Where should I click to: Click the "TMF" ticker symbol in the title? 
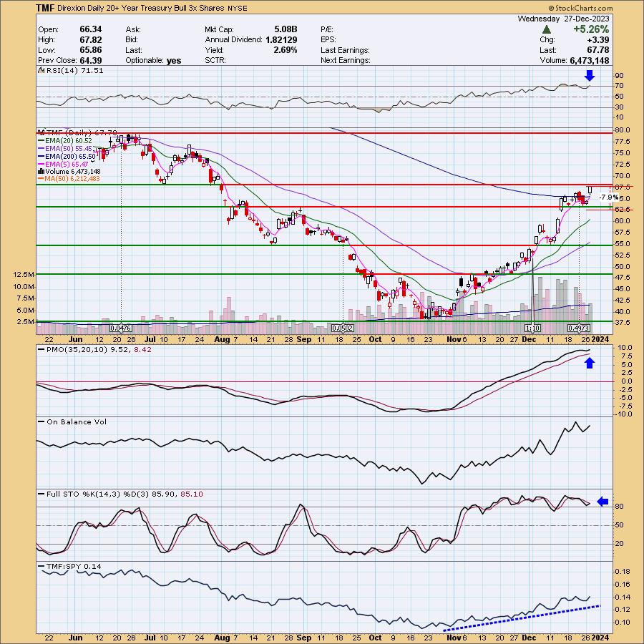click(x=44, y=8)
